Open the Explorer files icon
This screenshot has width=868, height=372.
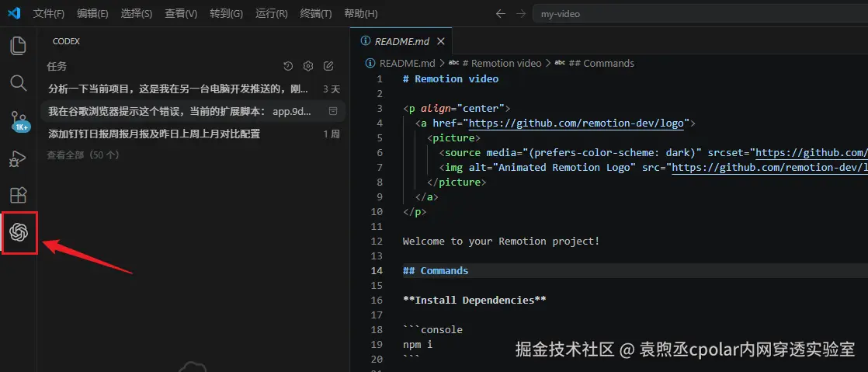click(19, 45)
